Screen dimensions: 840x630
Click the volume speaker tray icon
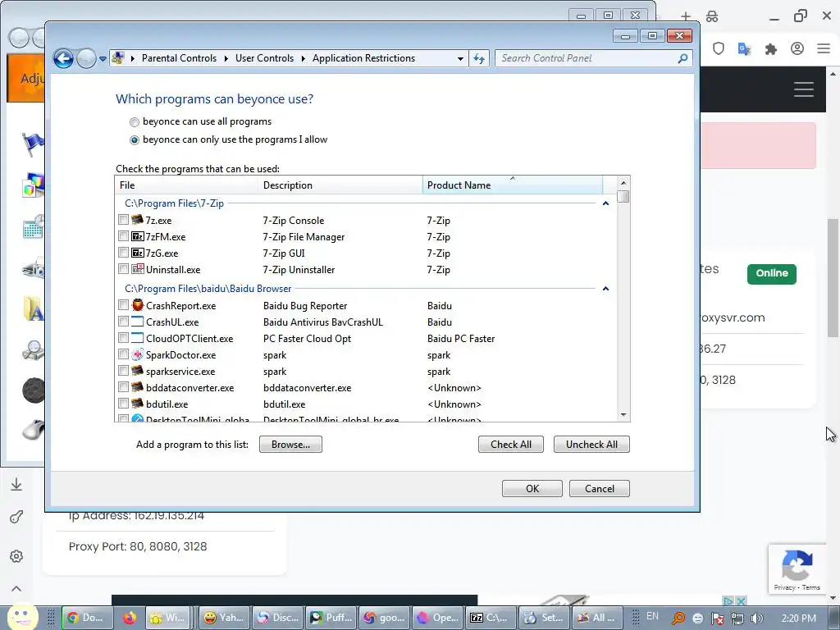coord(756,619)
